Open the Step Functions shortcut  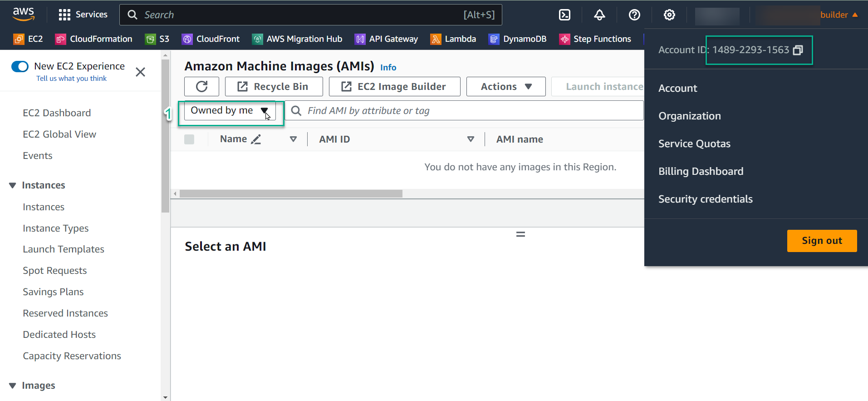coord(595,39)
